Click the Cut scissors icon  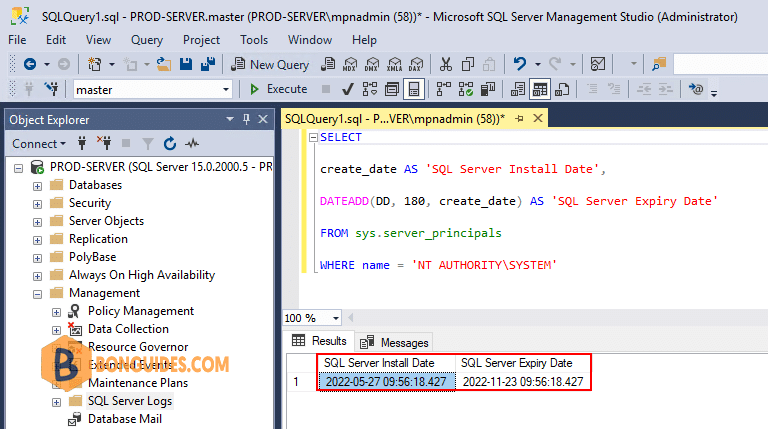(x=445, y=64)
